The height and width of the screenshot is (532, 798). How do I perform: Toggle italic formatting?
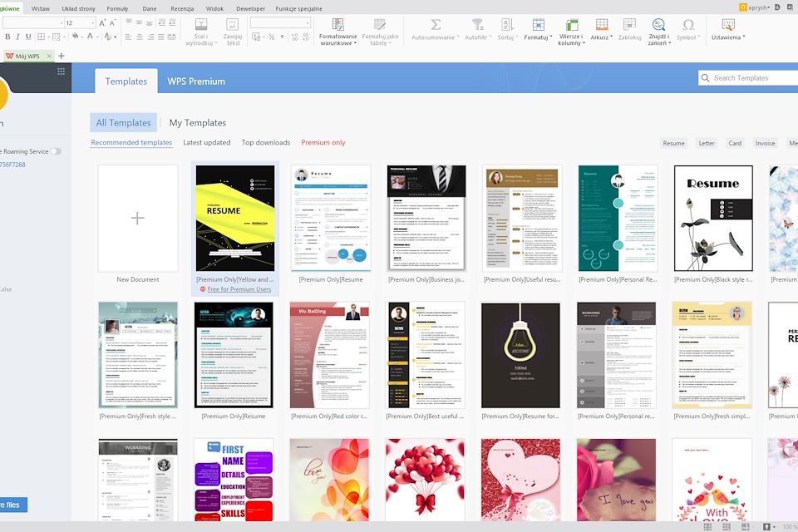[x=17, y=37]
